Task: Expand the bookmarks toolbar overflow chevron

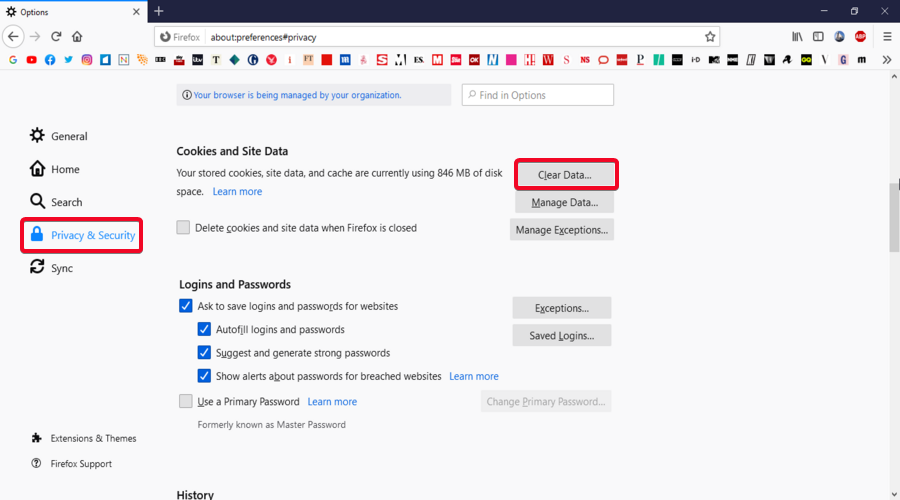Action: (x=886, y=60)
